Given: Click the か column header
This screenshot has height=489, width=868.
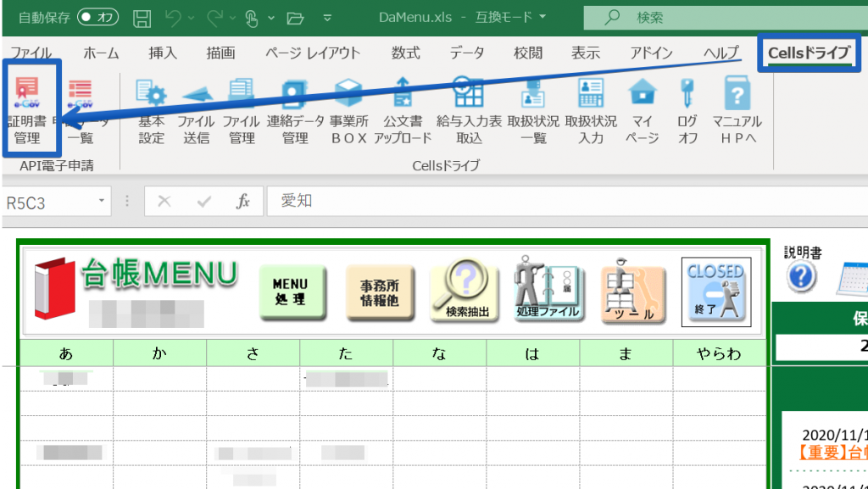Looking at the screenshot, I should [159, 353].
